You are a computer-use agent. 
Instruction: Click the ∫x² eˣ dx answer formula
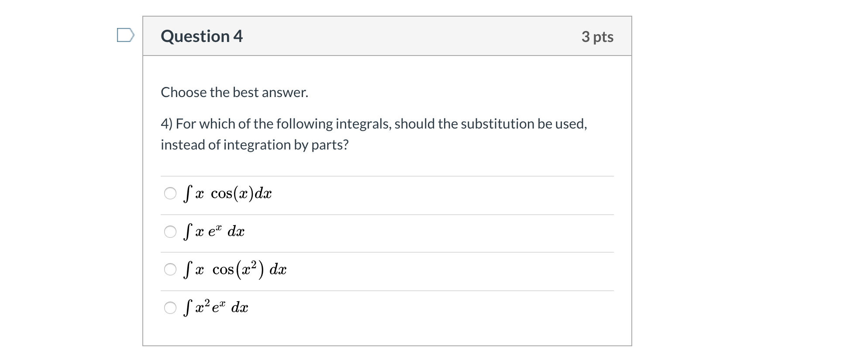click(x=216, y=308)
